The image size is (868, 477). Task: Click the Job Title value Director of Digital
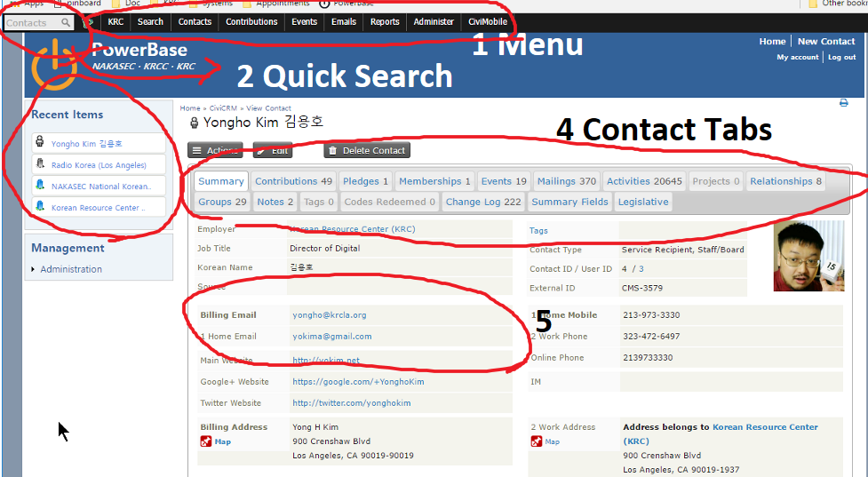pyautogui.click(x=324, y=249)
